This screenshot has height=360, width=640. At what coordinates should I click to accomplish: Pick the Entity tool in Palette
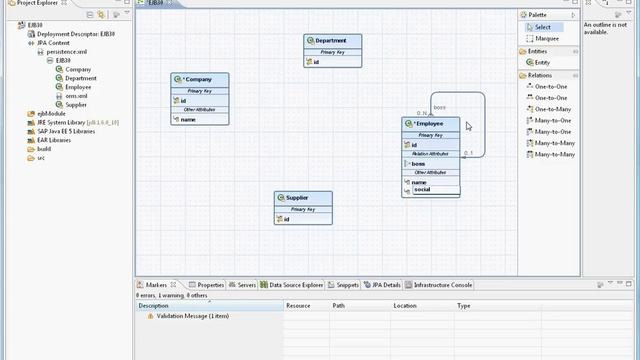point(538,62)
